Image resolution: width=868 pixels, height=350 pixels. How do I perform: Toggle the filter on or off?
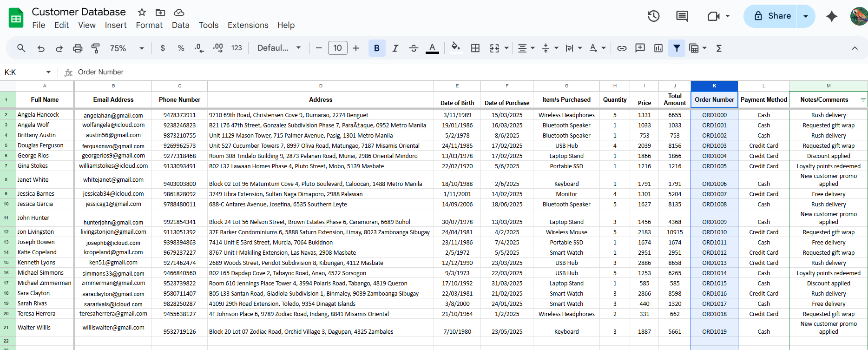(677, 48)
